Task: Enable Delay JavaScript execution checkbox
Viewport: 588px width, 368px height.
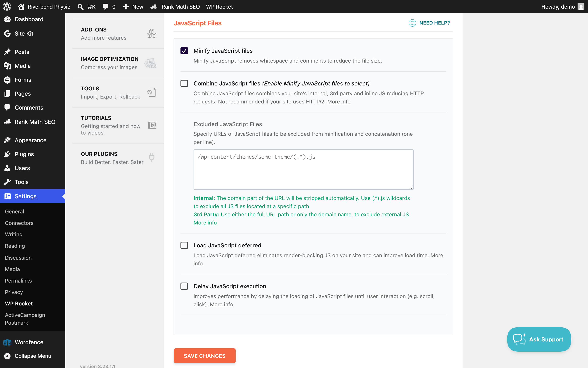Action: pos(184,286)
